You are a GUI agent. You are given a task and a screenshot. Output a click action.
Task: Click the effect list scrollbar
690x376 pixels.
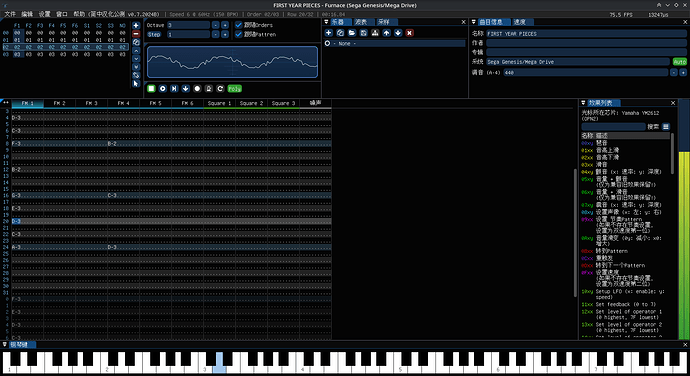tap(672, 153)
